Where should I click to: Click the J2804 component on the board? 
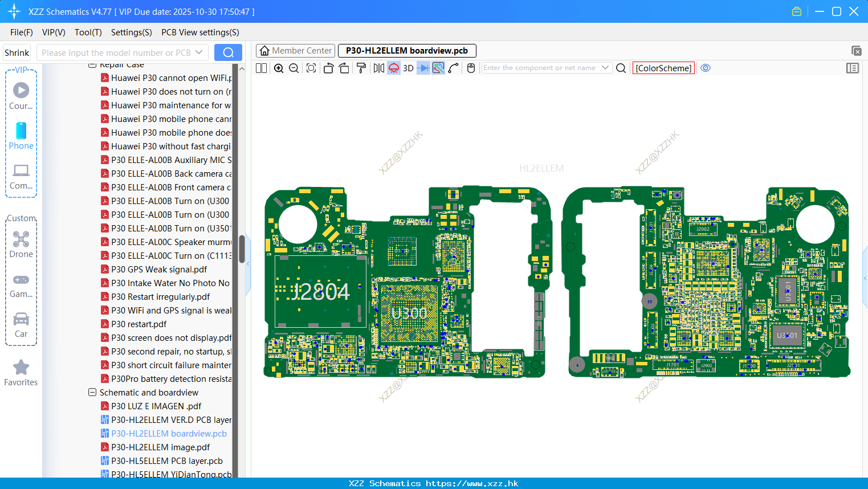[320, 291]
